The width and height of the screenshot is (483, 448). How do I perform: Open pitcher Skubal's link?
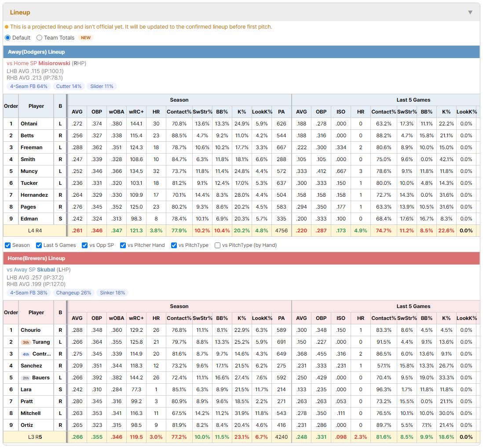click(46, 270)
